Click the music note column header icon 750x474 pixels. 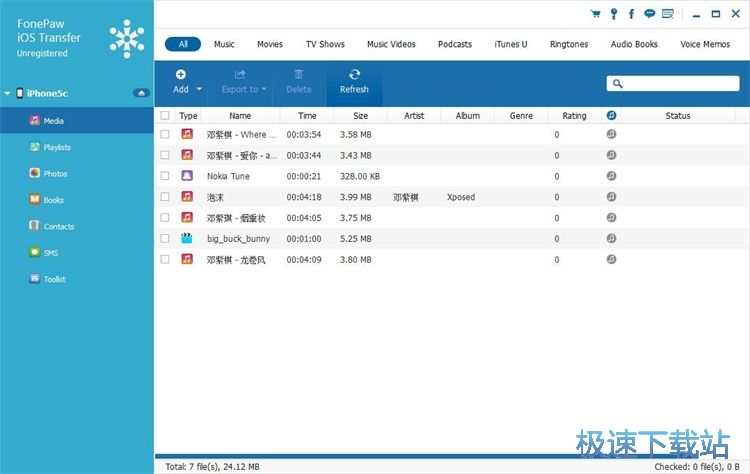tap(611, 115)
